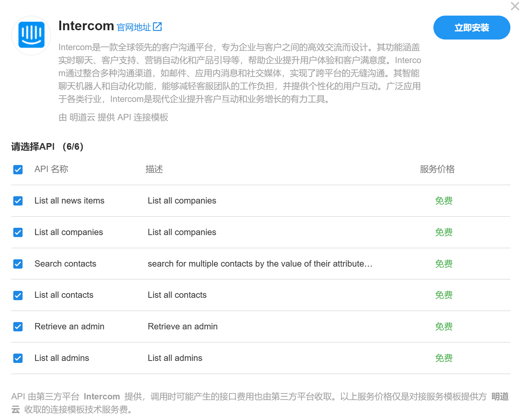
Task: Uncheck the List all contacts checkbox
Action: tap(18, 295)
